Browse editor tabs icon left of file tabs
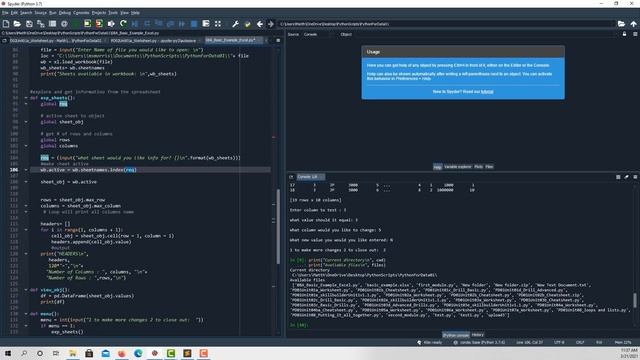 [x=4, y=40]
